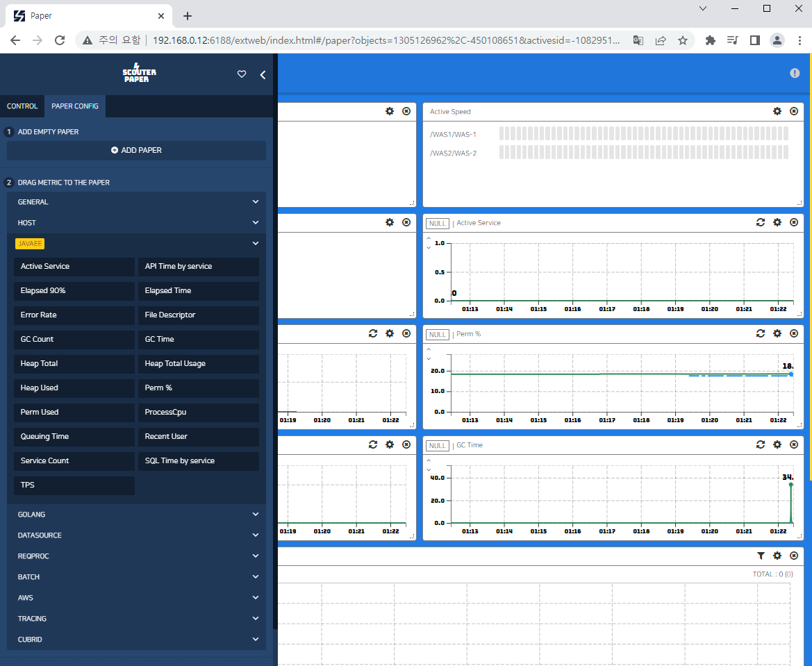Select the SQL Time by service metric
This screenshot has width=812, height=666.
[199, 460]
